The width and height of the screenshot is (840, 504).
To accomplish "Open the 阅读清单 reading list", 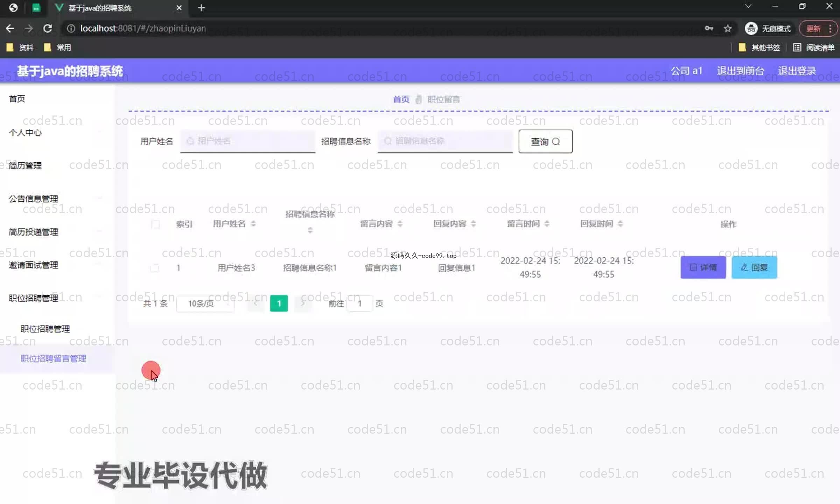I will point(814,47).
